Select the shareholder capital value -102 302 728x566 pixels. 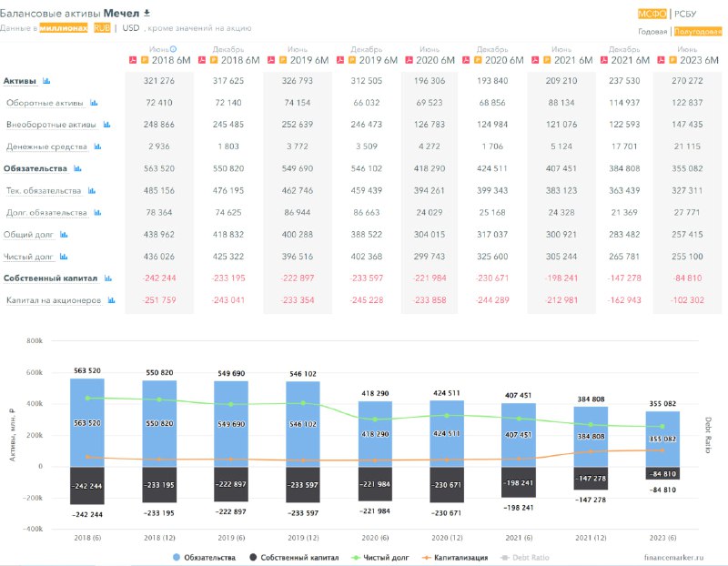pos(687,300)
